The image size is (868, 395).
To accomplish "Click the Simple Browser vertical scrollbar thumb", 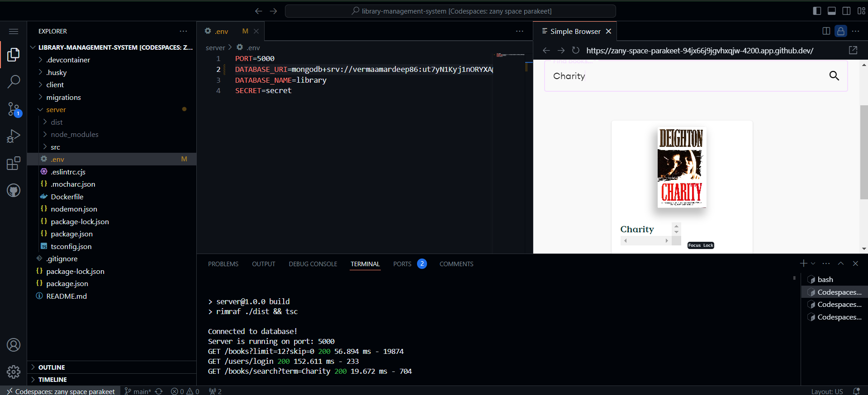I will 863,152.
